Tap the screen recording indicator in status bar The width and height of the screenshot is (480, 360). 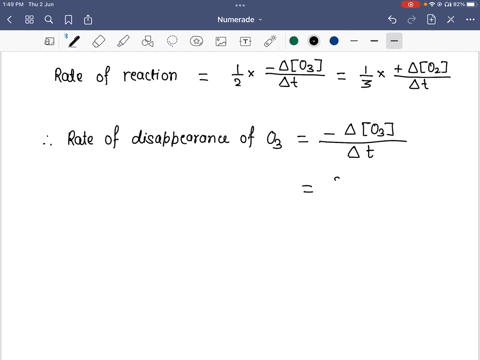410,4
